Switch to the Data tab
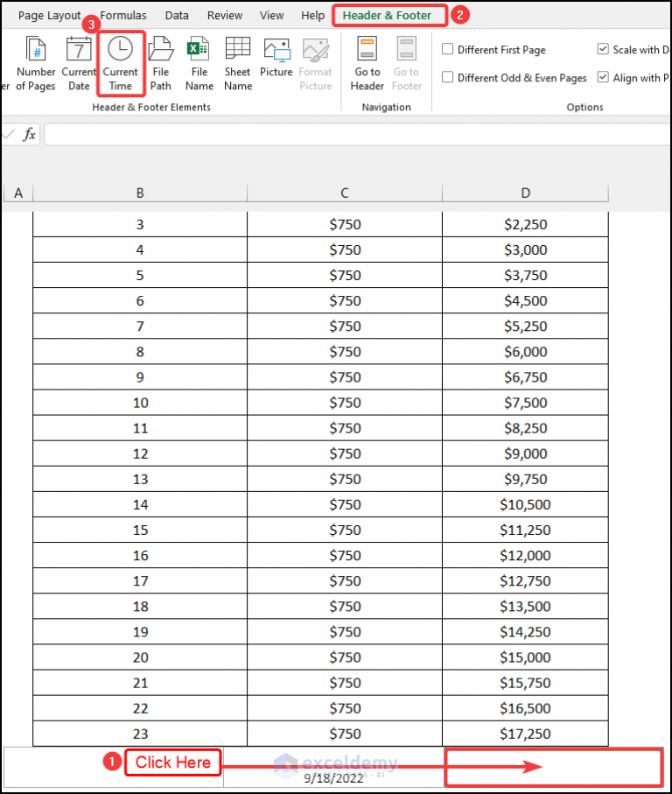Viewport: 672px width, 794px height. (177, 15)
